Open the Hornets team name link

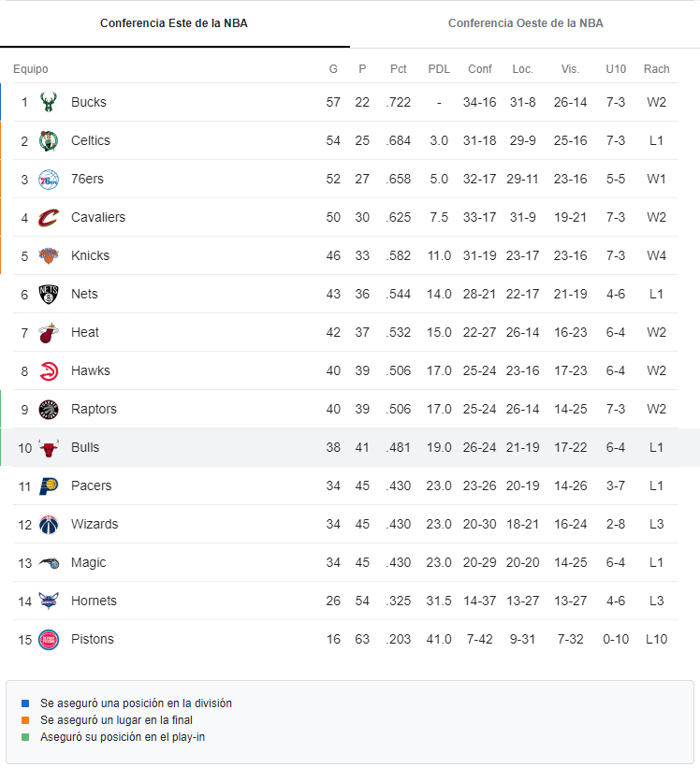pos(94,601)
